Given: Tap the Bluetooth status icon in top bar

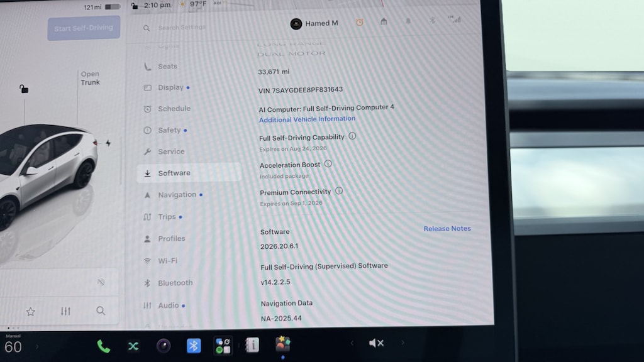Looking at the screenshot, I should 432,20.
